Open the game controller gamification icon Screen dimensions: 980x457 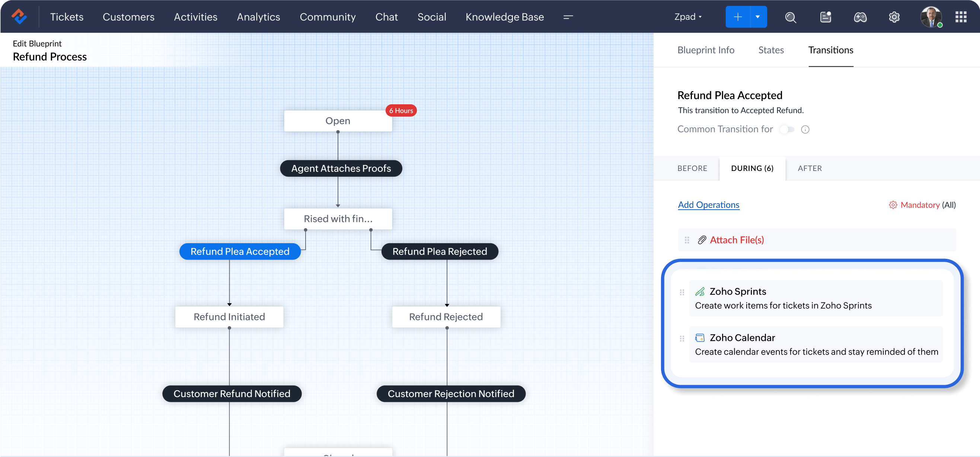click(860, 17)
